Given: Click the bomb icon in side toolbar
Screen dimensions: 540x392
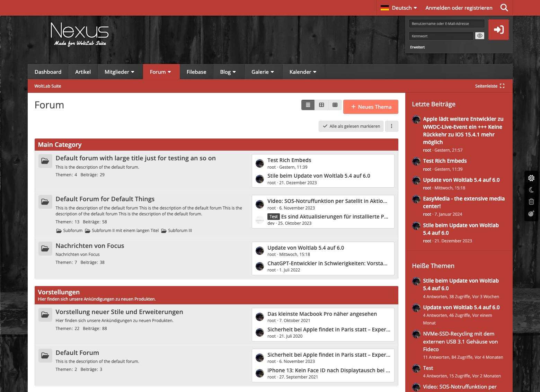Looking at the screenshot, I should 531,214.
